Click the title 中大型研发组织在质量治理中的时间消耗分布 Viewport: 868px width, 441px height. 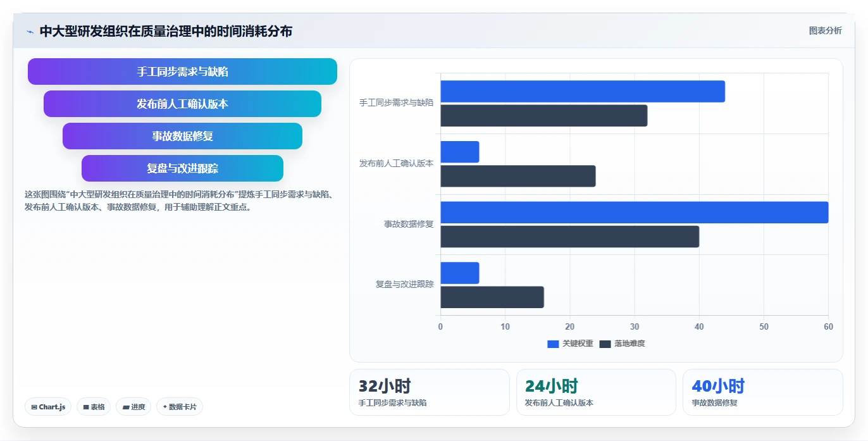click(x=166, y=31)
